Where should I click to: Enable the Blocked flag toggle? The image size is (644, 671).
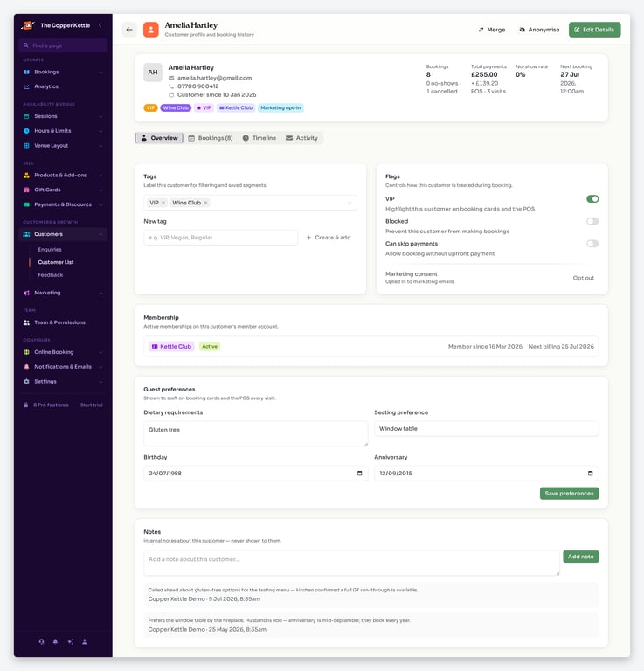pyautogui.click(x=592, y=221)
